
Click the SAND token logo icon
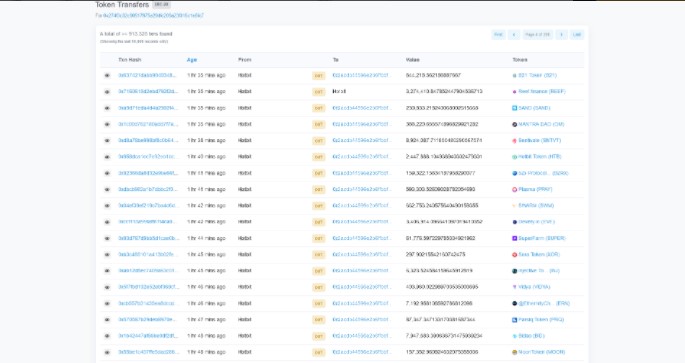tap(515, 108)
